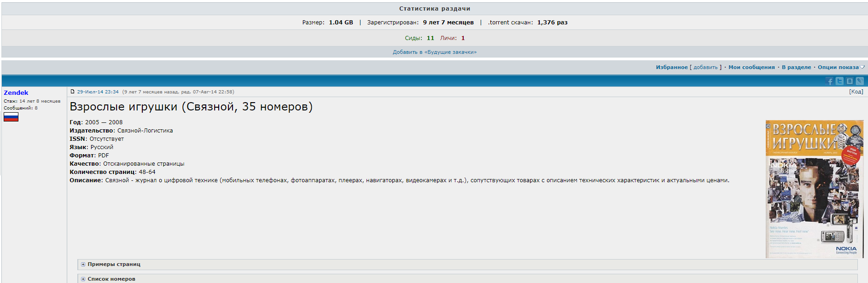This screenshot has height=283, width=868.
Task: Click the registered value "9 лет 7 месяцев"
Action: click(449, 23)
